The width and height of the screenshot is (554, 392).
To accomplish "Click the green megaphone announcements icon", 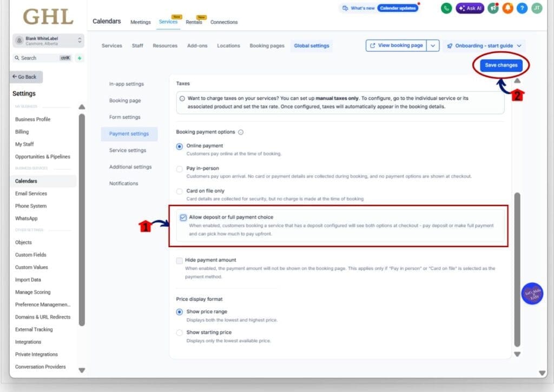I will (493, 8).
